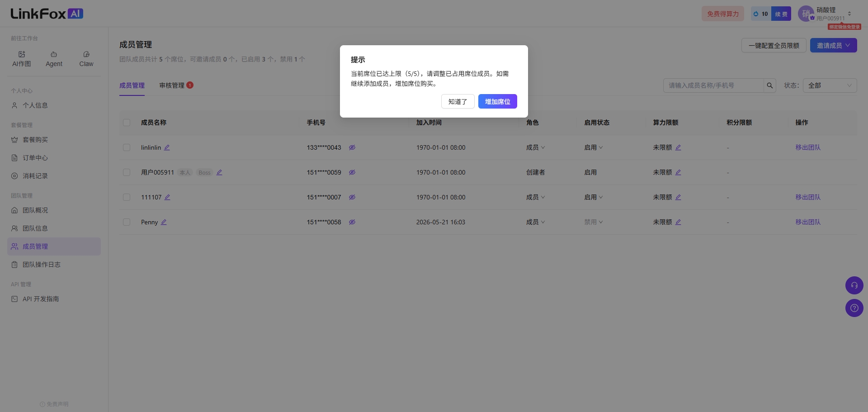Viewport: 868px width, 412px height.
Task: Open role dropdown for linlinlin
Action: tap(536, 147)
